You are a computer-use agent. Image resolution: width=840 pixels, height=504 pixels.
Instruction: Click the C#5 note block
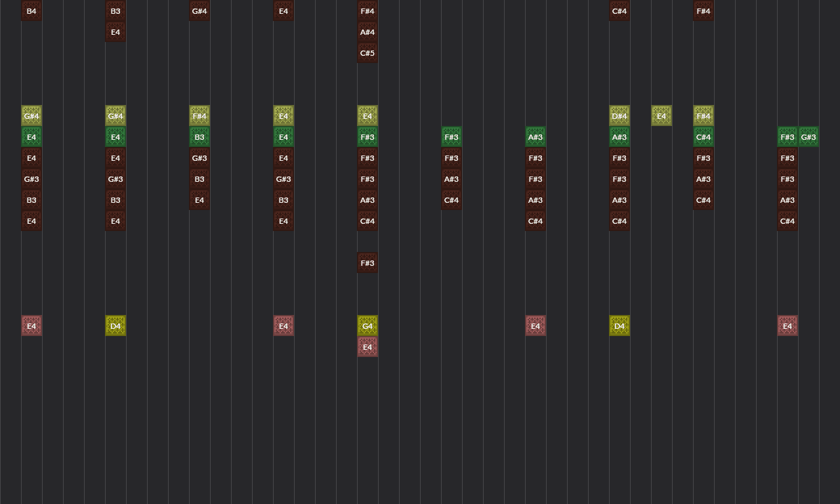(367, 52)
